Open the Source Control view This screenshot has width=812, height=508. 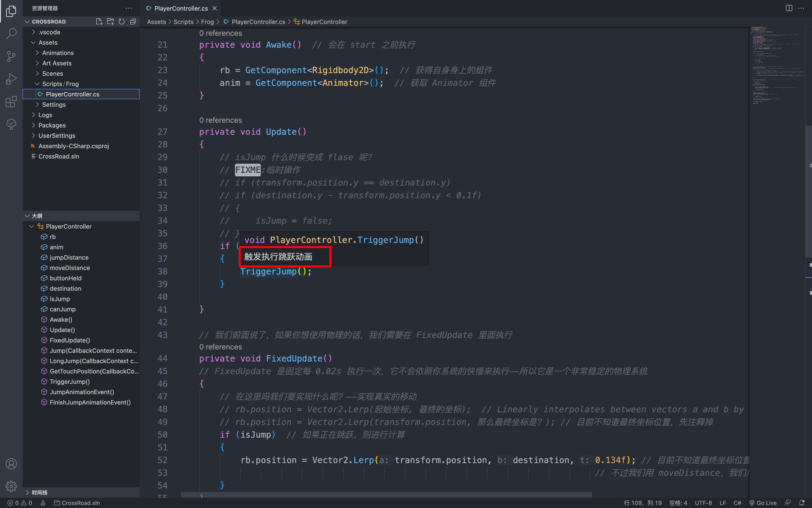pos(11,56)
